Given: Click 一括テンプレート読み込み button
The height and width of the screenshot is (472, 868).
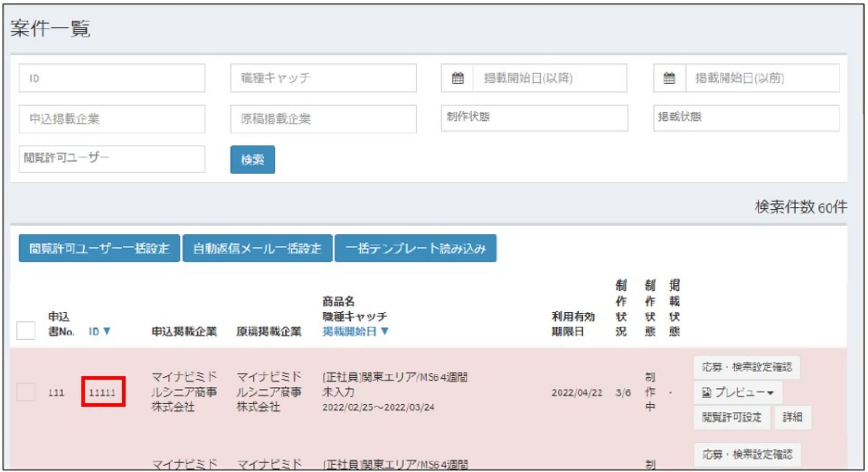Looking at the screenshot, I should click(415, 248).
